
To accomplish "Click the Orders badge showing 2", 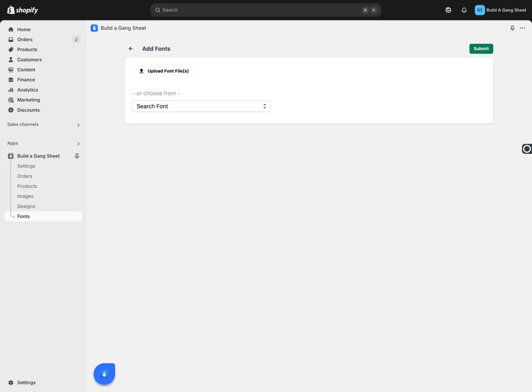I will pos(76,40).
